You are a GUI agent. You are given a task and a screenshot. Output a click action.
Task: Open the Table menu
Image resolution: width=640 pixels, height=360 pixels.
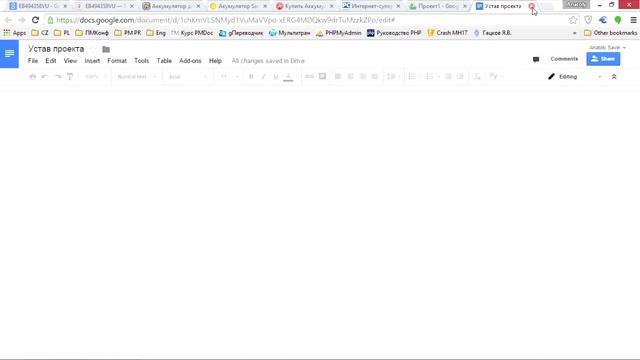164,61
